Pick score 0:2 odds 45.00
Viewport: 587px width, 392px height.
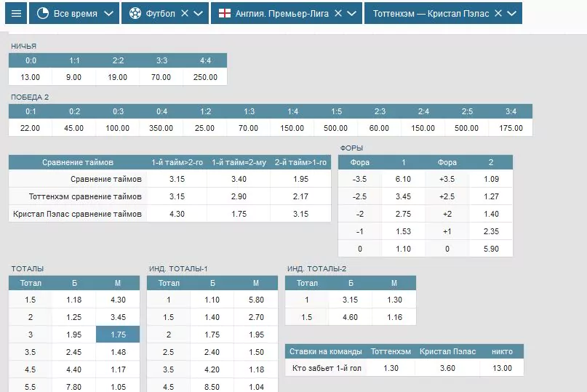(73, 128)
